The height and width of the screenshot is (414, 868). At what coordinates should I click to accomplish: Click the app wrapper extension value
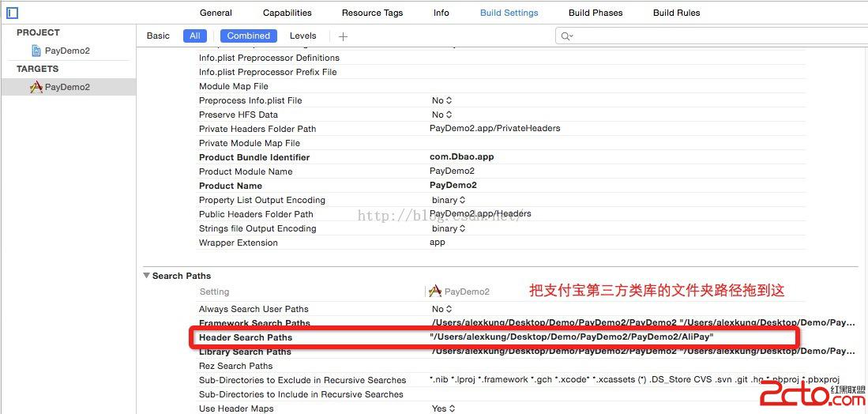[x=437, y=243]
